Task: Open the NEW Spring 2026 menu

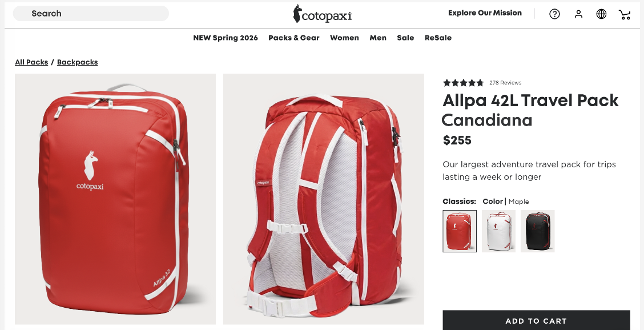Action: pos(226,38)
